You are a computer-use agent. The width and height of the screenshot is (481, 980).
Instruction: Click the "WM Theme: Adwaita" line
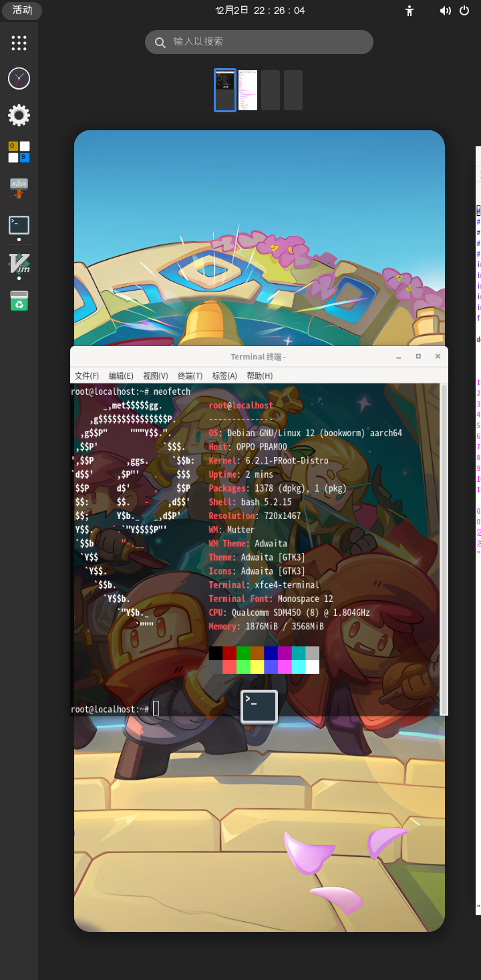click(x=248, y=544)
